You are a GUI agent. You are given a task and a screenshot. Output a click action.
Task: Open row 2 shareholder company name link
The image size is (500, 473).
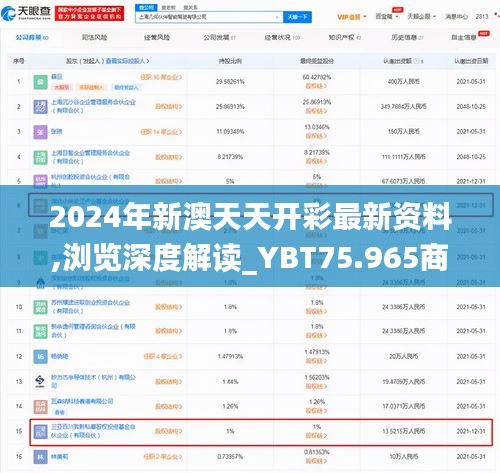93,106
